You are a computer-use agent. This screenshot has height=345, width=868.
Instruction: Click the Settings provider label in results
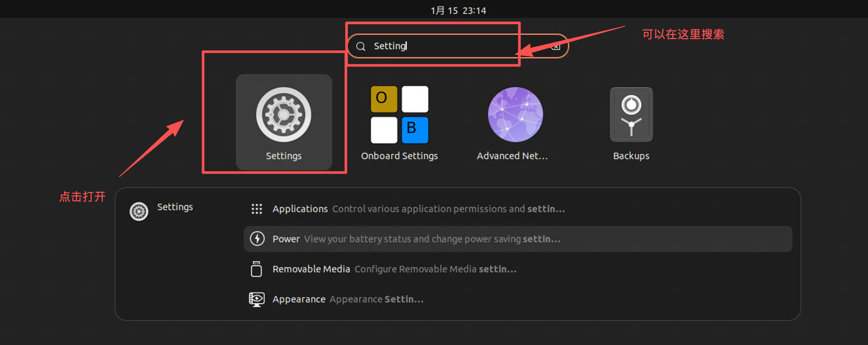point(175,207)
